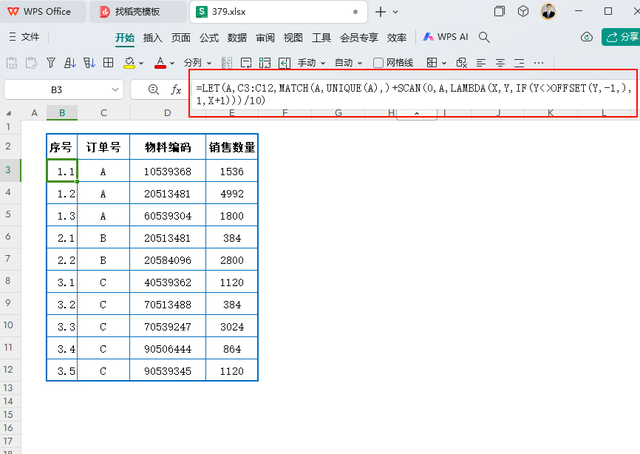Expand the Name Box dropdown arrow
This screenshot has width=640, height=454.
coord(115,89)
